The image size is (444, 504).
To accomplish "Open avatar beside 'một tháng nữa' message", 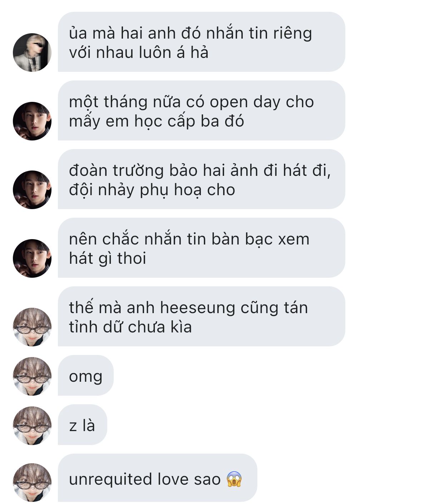I will (32, 121).
